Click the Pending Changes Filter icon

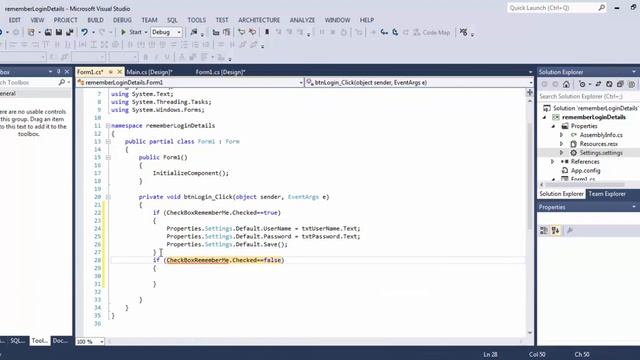[x=582, y=84]
